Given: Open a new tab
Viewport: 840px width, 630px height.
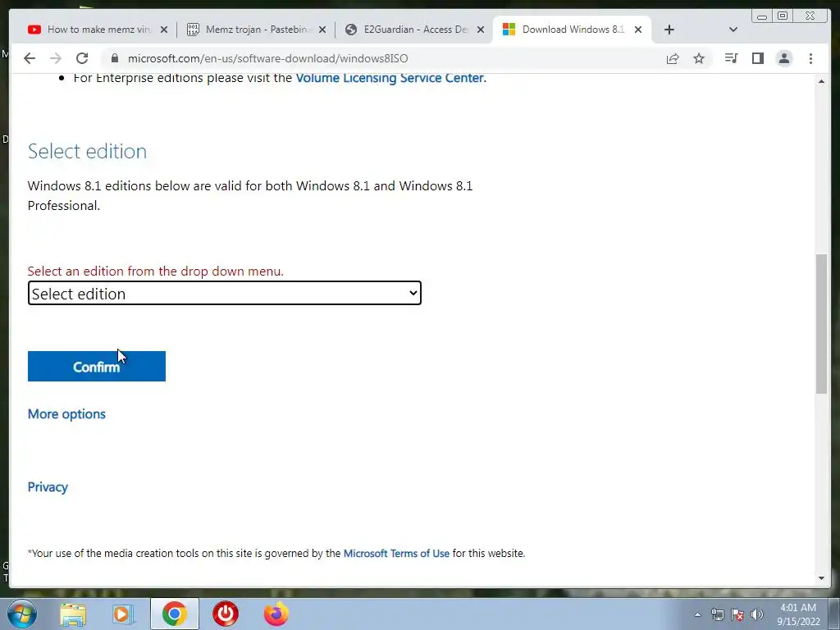Looking at the screenshot, I should pyautogui.click(x=669, y=30).
